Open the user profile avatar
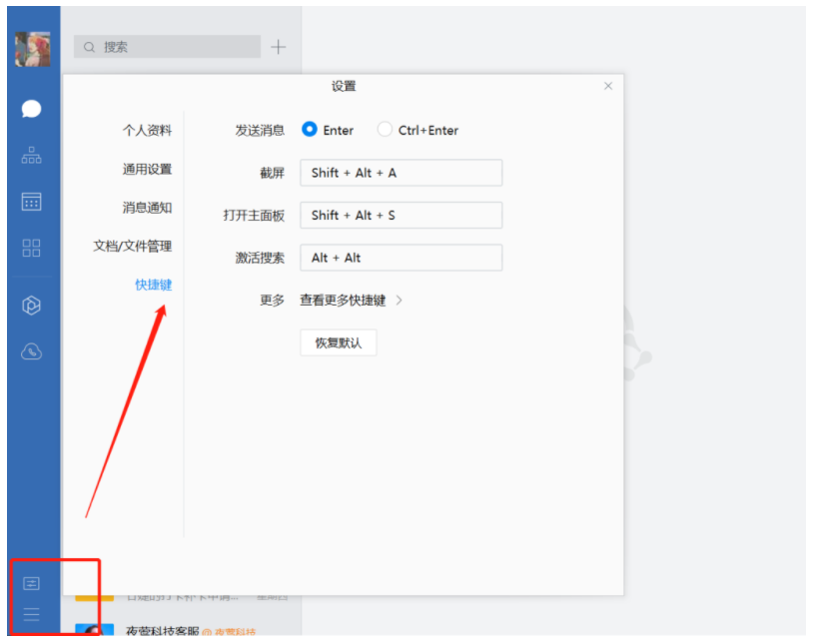Viewport: 816px width, 644px height. (x=32, y=49)
